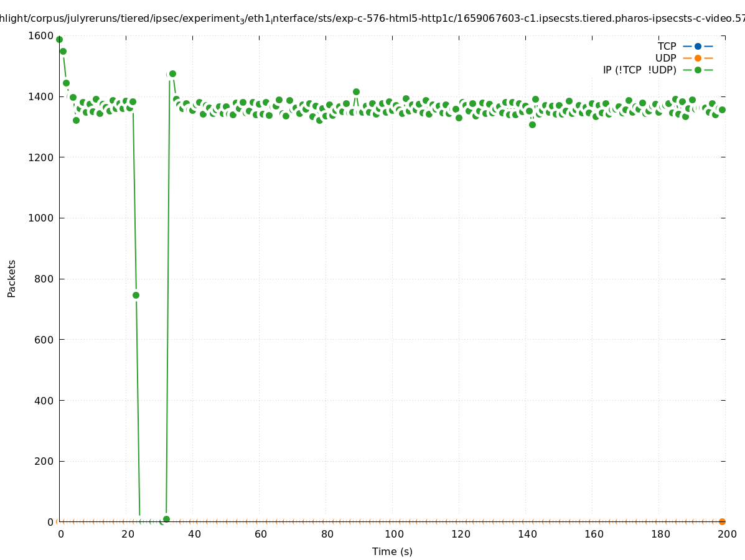Click the file path title at the top
Viewport: 745px width, 560px height.
372,19
